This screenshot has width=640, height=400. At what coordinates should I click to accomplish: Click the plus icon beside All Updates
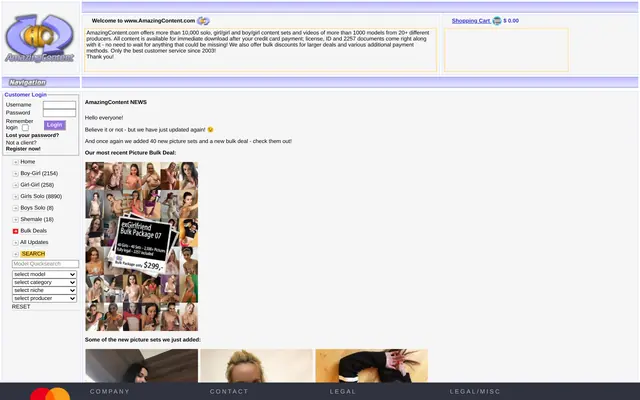pos(16,242)
